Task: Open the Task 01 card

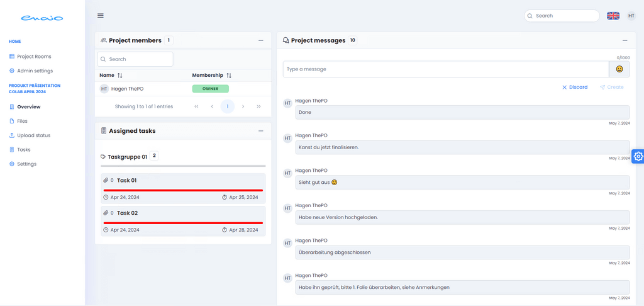Action: pos(183,188)
